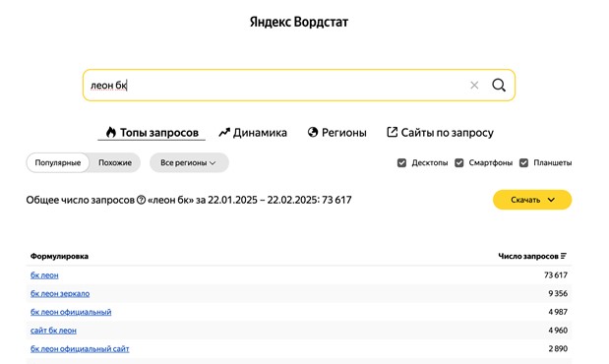This screenshot has height=364, width=609.
Task: Open the Скачать download dropdown
Action: [x=532, y=200]
